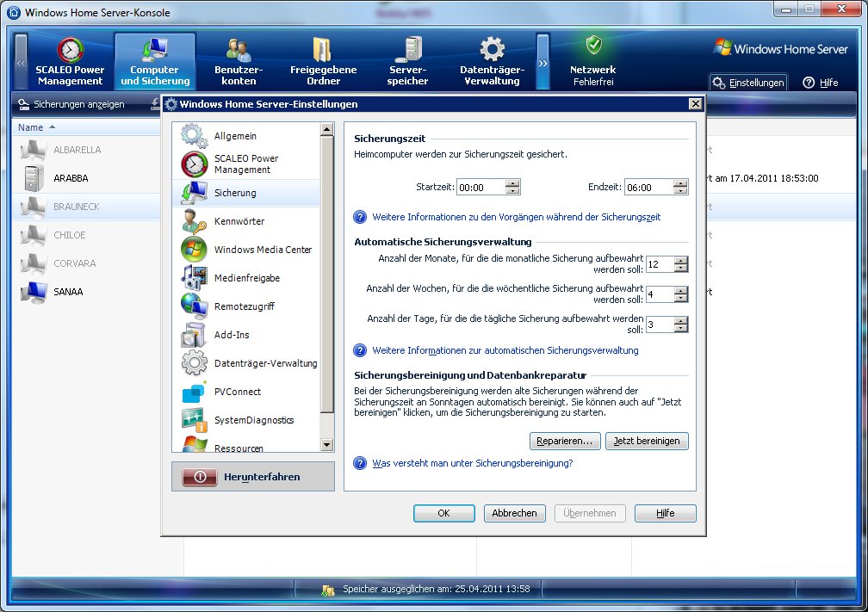The image size is (868, 612).
Task: Select Add-Ins icon
Action: click(195, 334)
